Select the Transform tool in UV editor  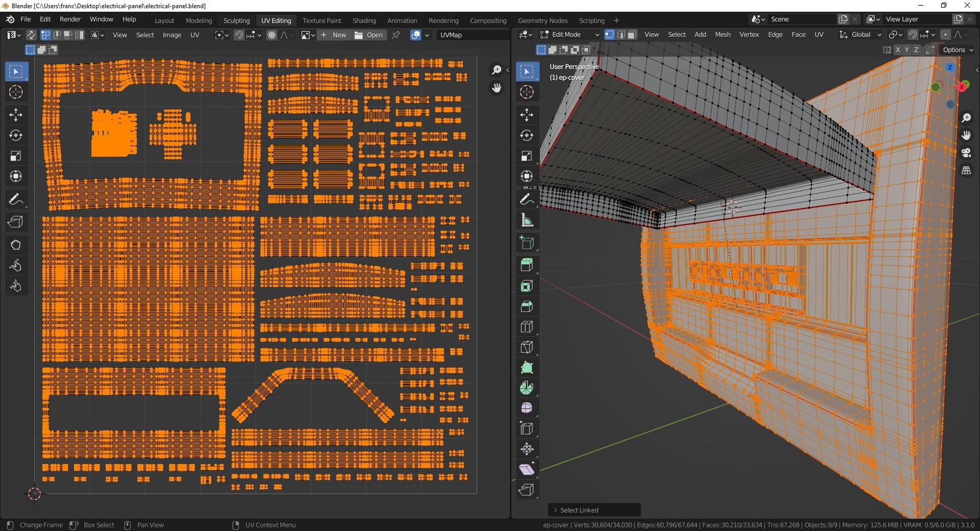point(16,176)
